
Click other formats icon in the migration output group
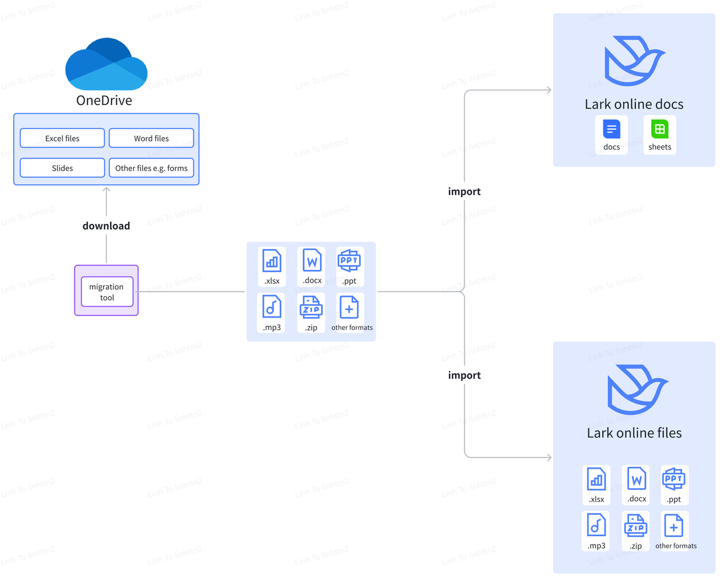coord(349,307)
